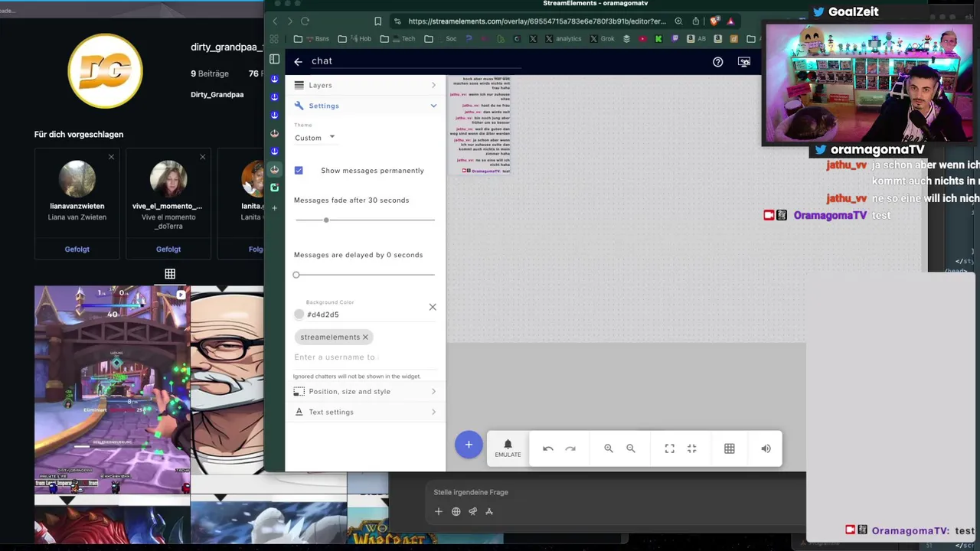Image resolution: width=980 pixels, height=551 pixels.
Task: Toggle Show messages permanently checkbox
Action: click(x=299, y=170)
